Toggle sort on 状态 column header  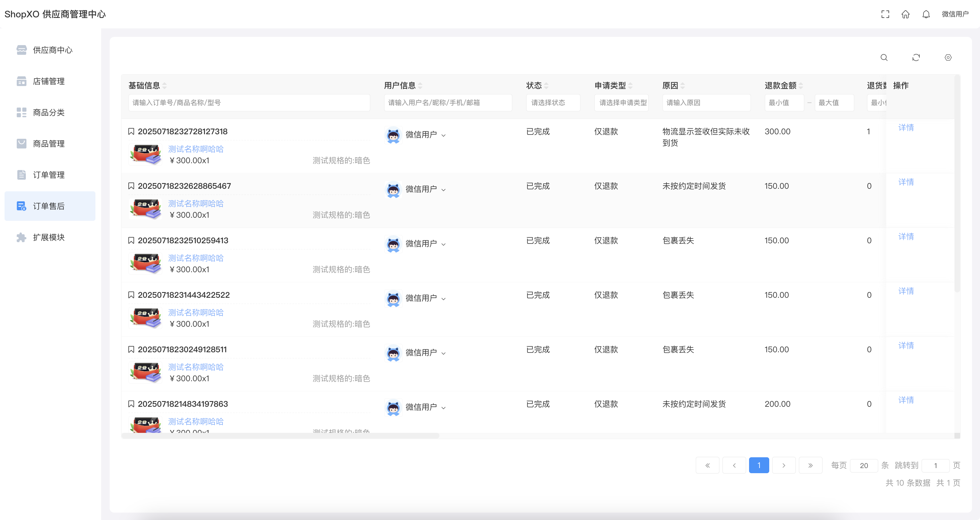(x=546, y=85)
